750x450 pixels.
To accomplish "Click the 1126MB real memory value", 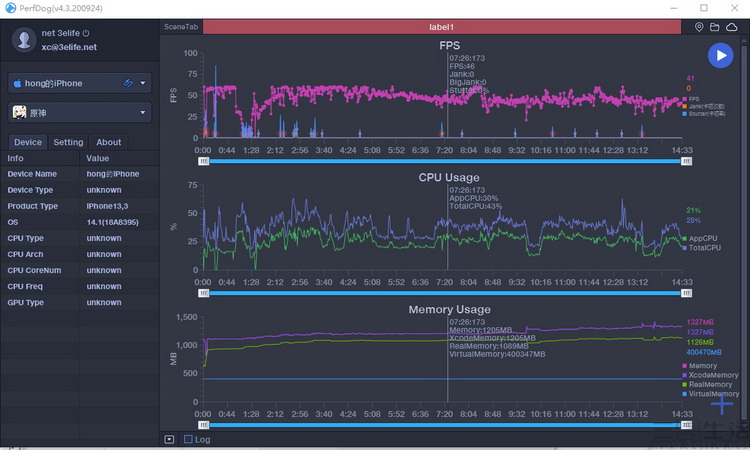I will pos(700,342).
